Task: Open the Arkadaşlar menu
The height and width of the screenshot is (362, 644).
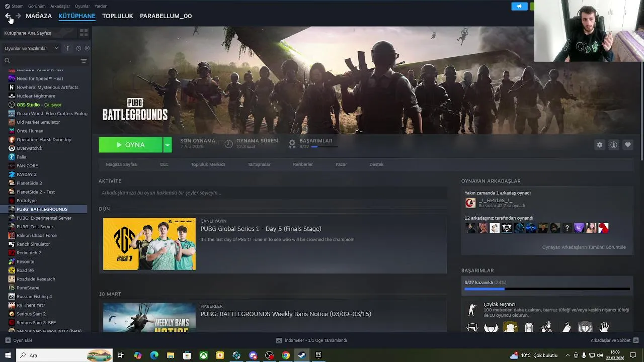Action: (x=60, y=6)
